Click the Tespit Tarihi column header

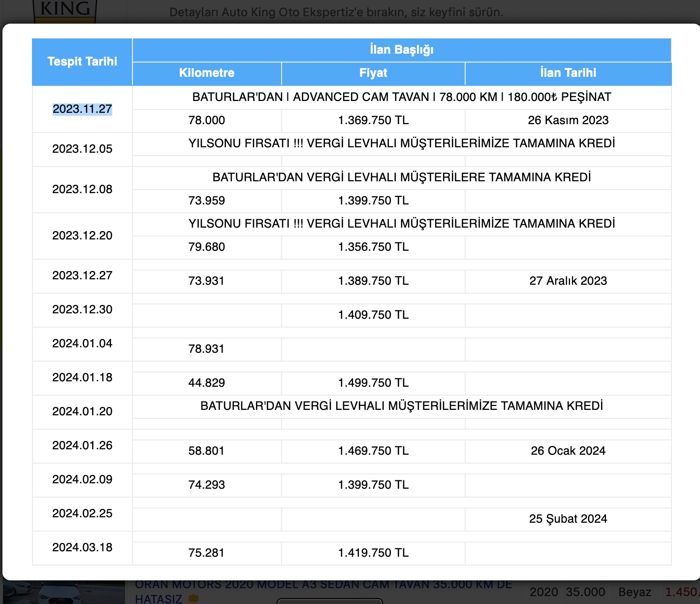tap(82, 62)
